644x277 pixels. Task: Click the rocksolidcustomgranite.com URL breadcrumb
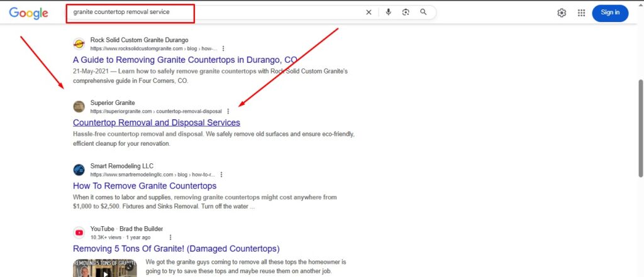click(153, 48)
